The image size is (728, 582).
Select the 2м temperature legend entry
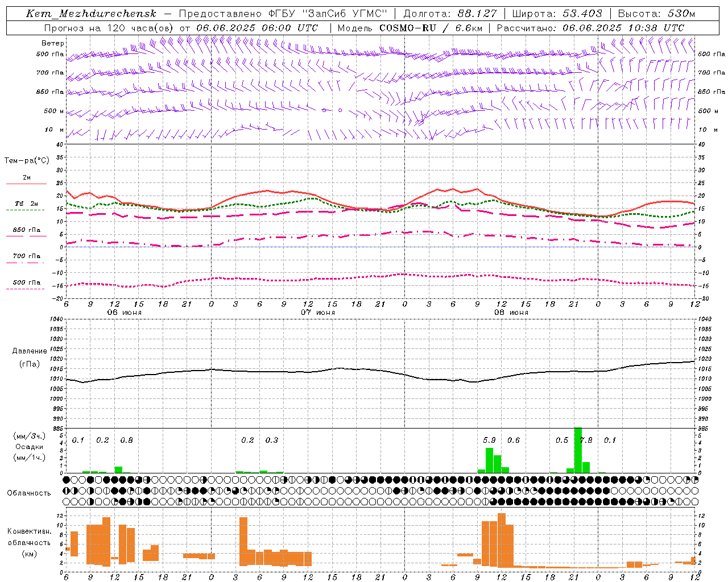pyautogui.click(x=27, y=178)
